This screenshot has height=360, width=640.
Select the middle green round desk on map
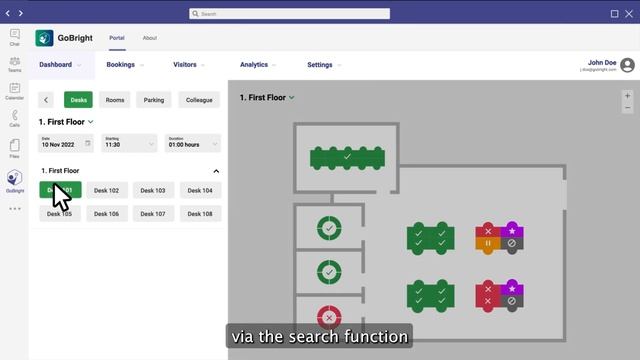click(329, 272)
